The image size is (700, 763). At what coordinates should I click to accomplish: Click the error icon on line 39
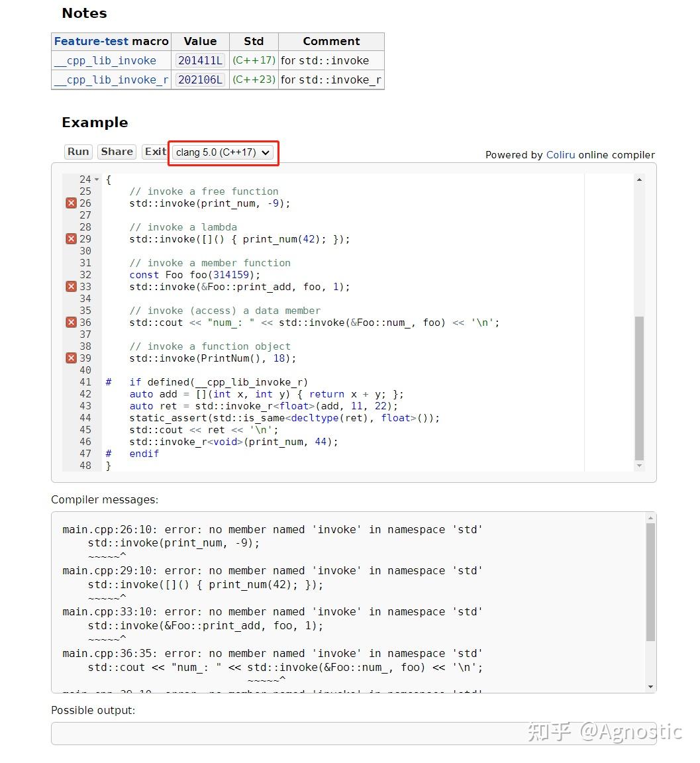tap(71, 358)
